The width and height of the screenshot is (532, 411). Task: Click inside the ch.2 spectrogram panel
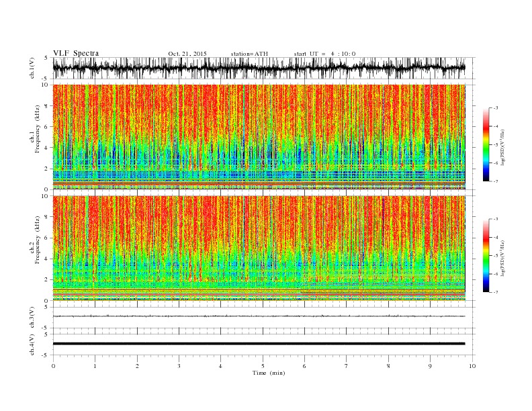(259, 248)
